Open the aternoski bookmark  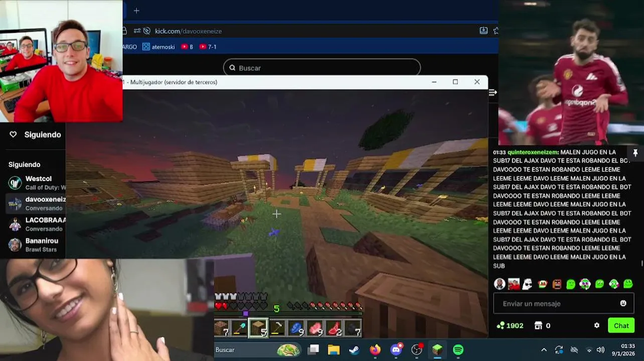[158, 47]
